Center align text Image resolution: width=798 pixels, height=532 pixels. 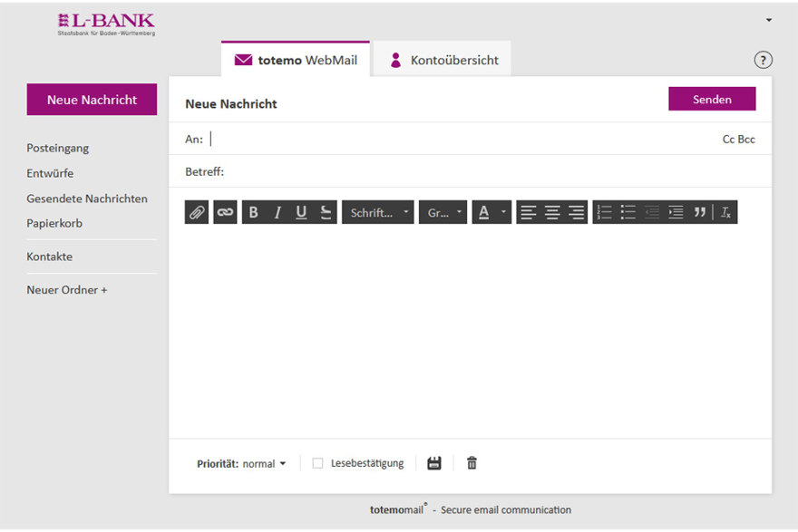[x=552, y=212]
